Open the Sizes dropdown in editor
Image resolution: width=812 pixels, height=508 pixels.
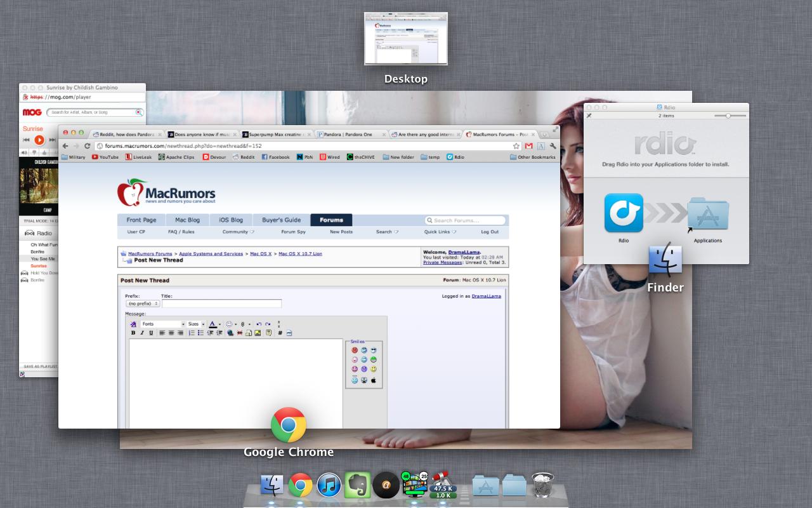(x=196, y=324)
